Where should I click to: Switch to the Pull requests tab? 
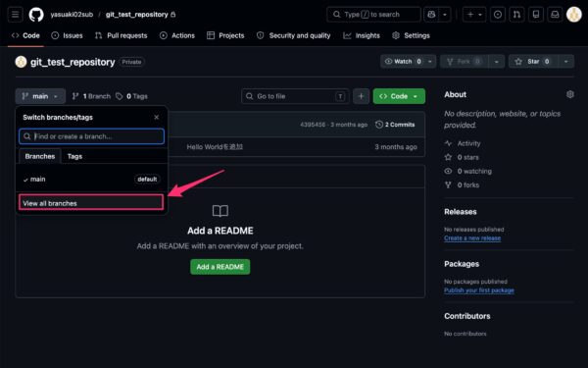pyautogui.click(x=121, y=35)
